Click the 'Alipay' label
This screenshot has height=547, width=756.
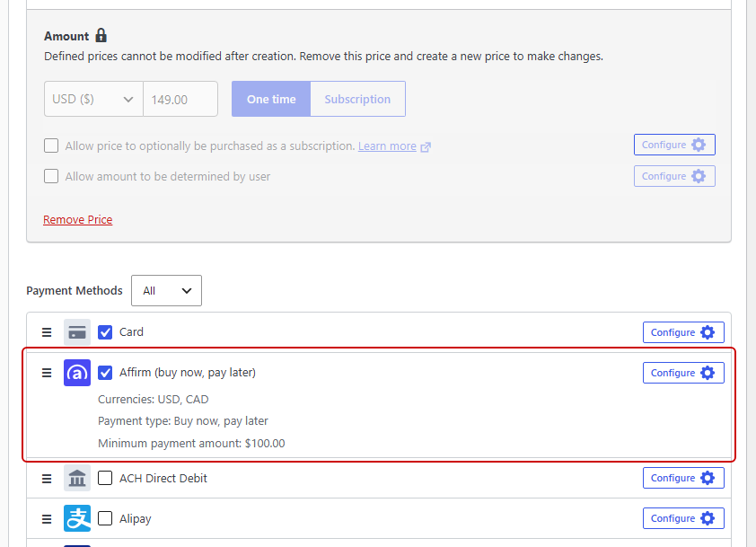[x=136, y=519]
